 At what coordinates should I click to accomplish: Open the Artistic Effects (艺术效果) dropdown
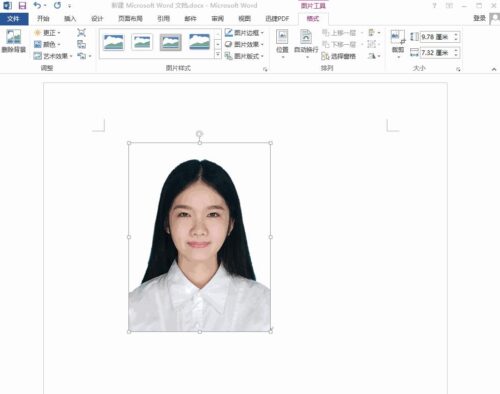[53, 56]
